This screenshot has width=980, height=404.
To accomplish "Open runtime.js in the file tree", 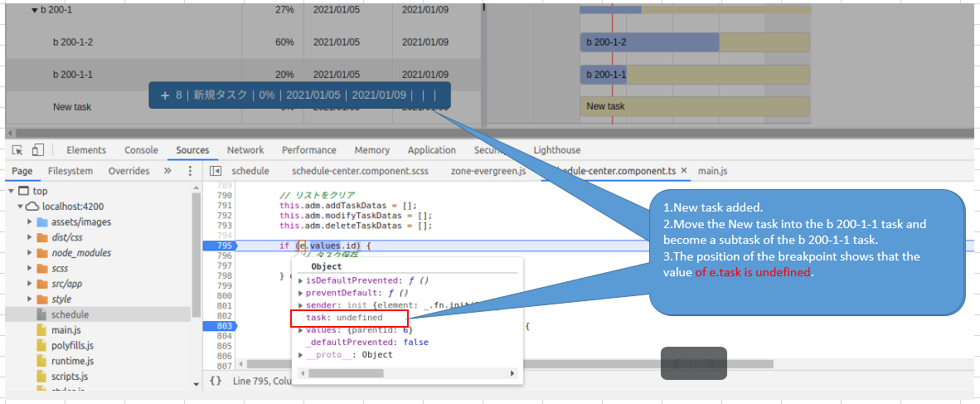I will pyautogui.click(x=72, y=361).
